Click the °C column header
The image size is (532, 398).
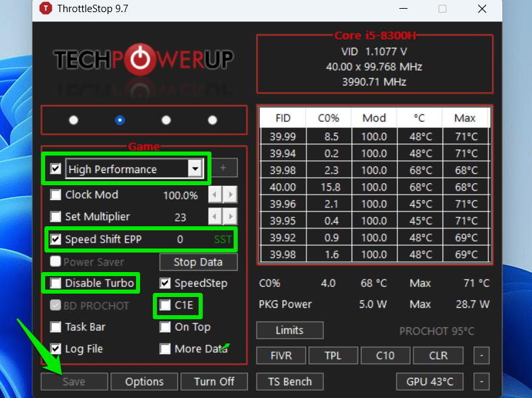click(420, 118)
